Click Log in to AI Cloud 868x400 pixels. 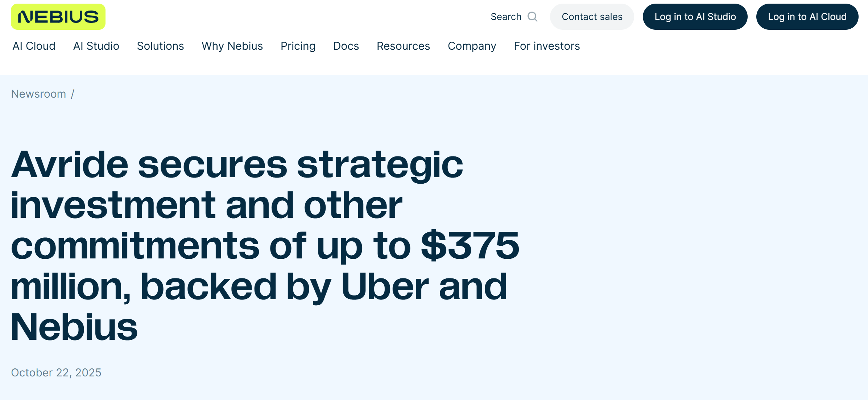pos(807,17)
